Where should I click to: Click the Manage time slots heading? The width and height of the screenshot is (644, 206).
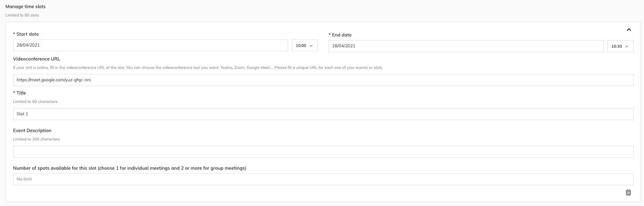[x=25, y=7]
